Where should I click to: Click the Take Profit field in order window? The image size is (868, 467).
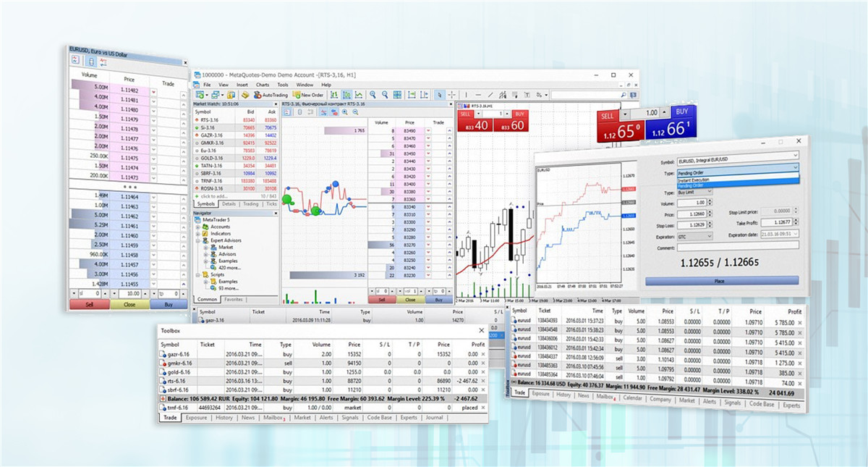tap(777, 223)
